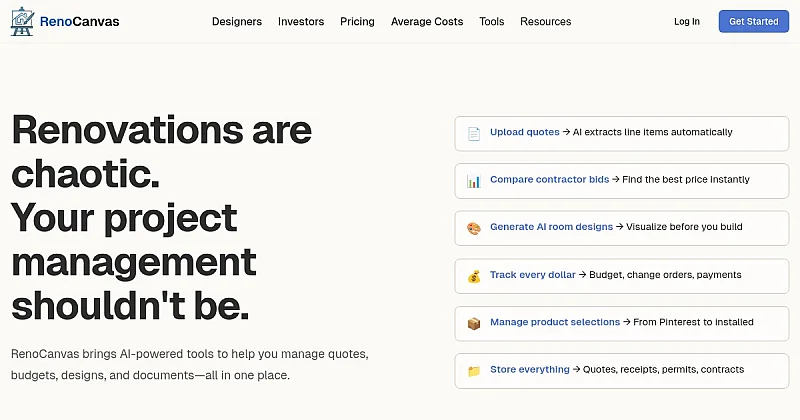
Task: Click the bar chart icon beside Compare contractor bids
Action: click(474, 181)
